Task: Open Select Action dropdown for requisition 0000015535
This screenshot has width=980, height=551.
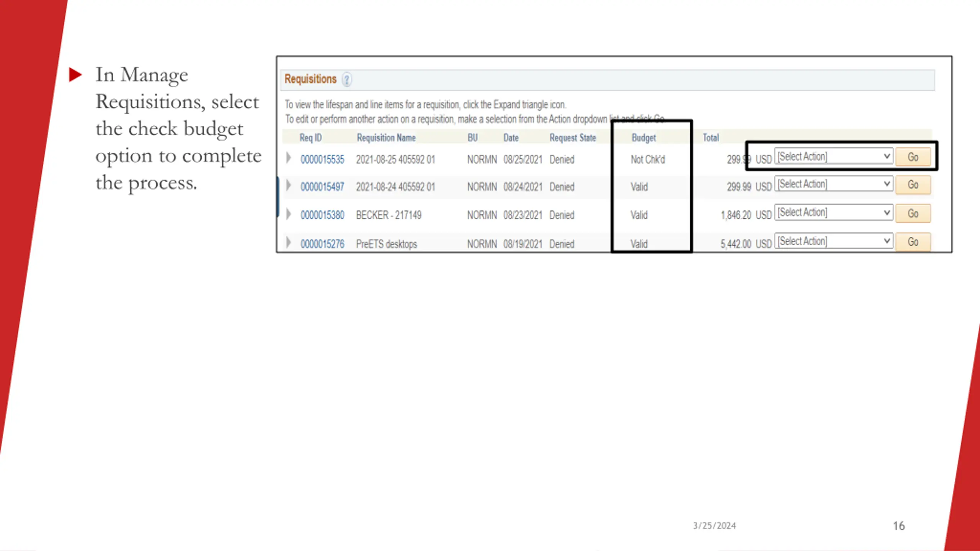Action: (834, 156)
